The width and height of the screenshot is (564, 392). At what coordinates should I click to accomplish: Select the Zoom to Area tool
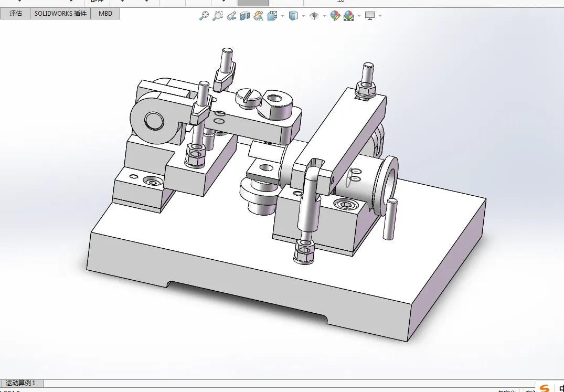coord(218,15)
